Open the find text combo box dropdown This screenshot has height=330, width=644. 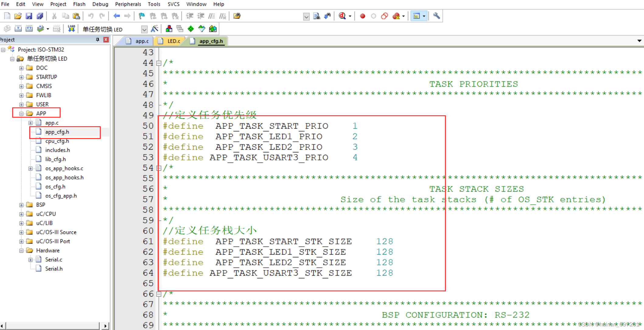[x=306, y=16]
